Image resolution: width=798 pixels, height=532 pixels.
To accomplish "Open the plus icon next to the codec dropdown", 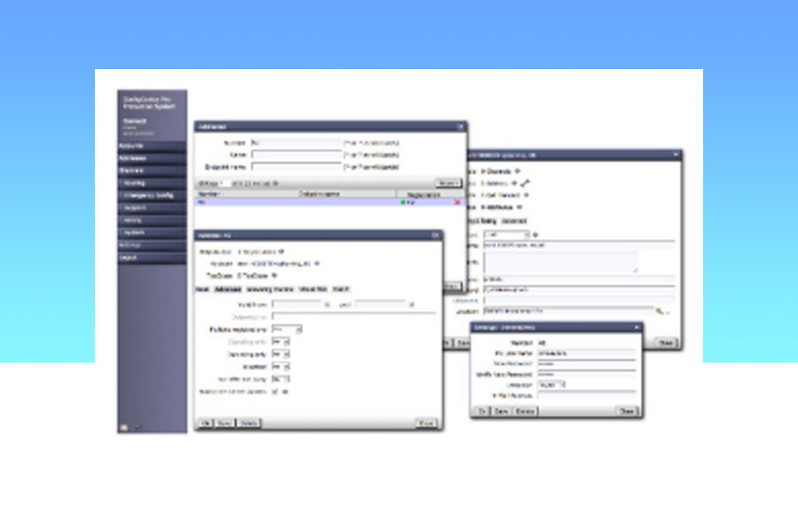I will (x=534, y=234).
